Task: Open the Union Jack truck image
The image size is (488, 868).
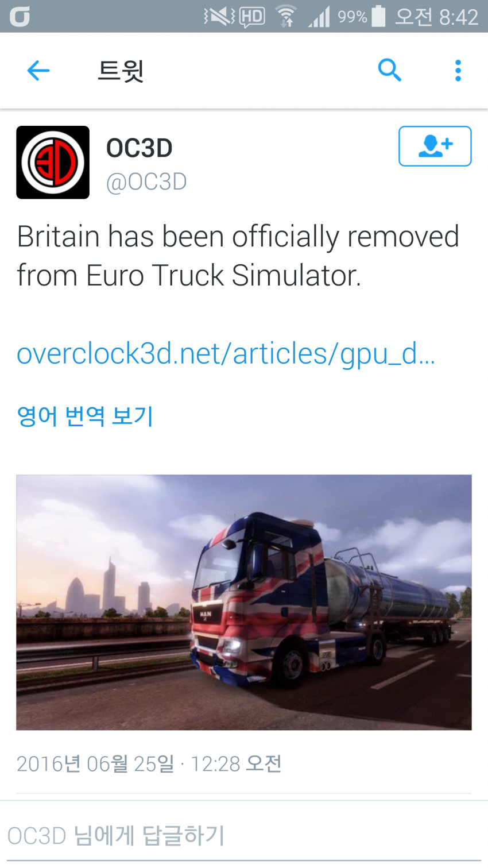Action: coord(244,602)
